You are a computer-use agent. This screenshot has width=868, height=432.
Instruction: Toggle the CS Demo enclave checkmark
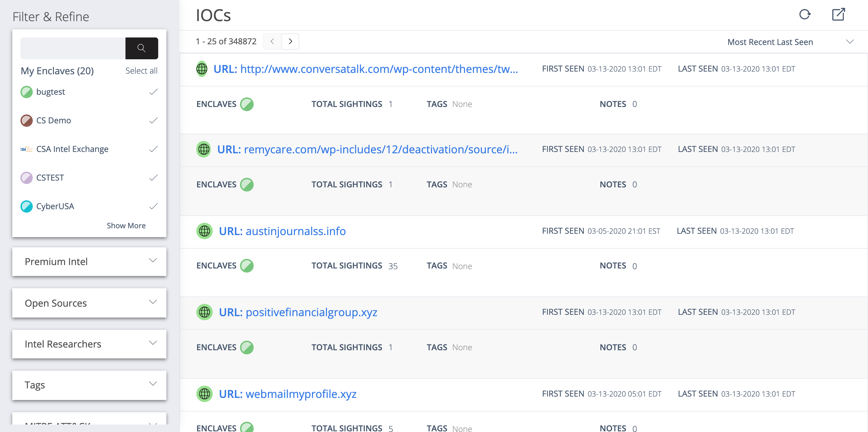tap(153, 121)
